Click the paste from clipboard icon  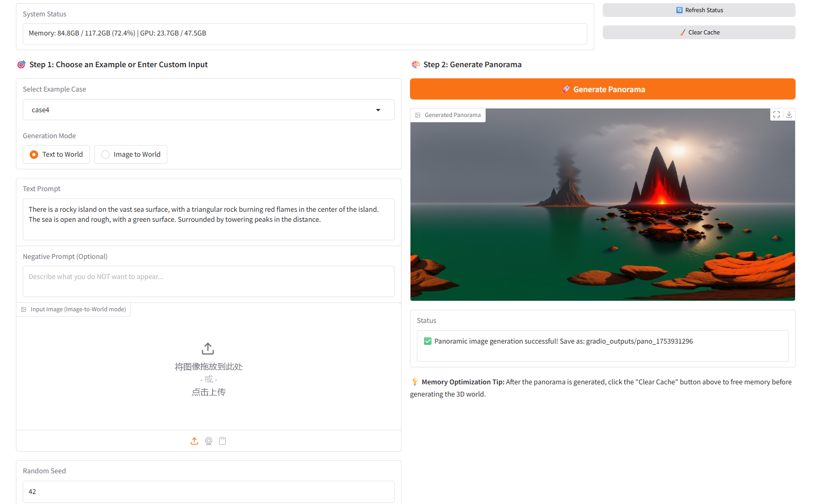pos(222,441)
